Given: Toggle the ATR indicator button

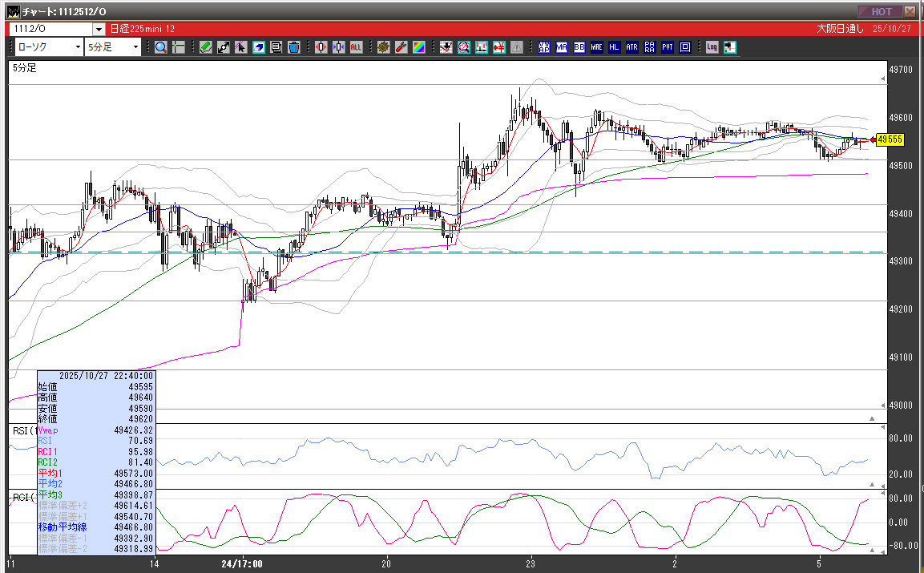Looking at the screenshot, I should coord(632,47).
